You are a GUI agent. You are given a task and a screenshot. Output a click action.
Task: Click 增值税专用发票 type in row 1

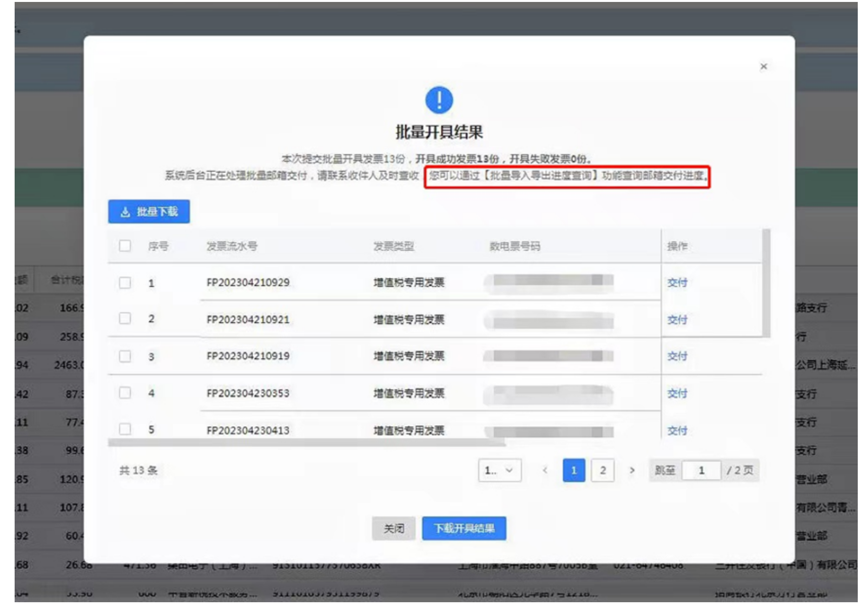point(409,283)
